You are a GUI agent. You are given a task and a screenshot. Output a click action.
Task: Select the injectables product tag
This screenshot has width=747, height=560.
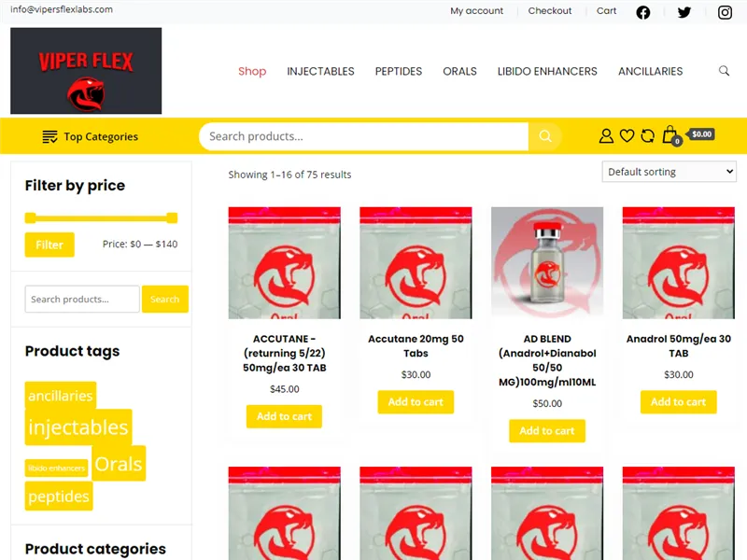[x=78, y=427]
